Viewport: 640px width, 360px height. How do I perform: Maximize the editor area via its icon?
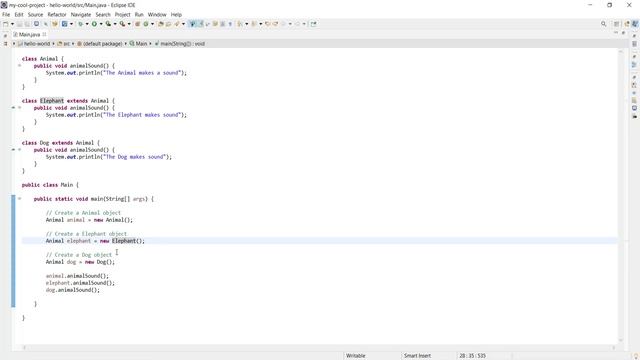[623, 33]
